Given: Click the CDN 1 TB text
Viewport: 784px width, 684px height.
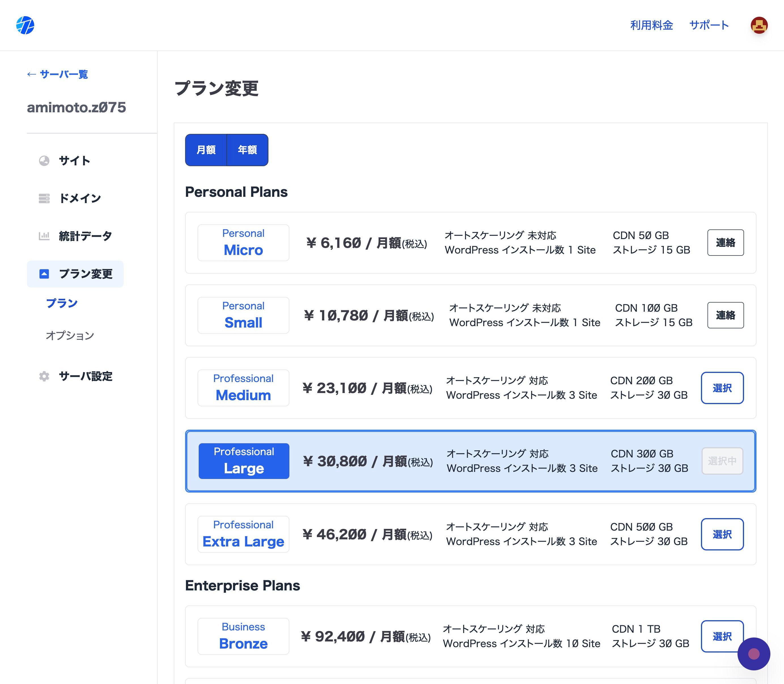Looking at the screenshot, I should pyautogui.click(x=636, y=629).
